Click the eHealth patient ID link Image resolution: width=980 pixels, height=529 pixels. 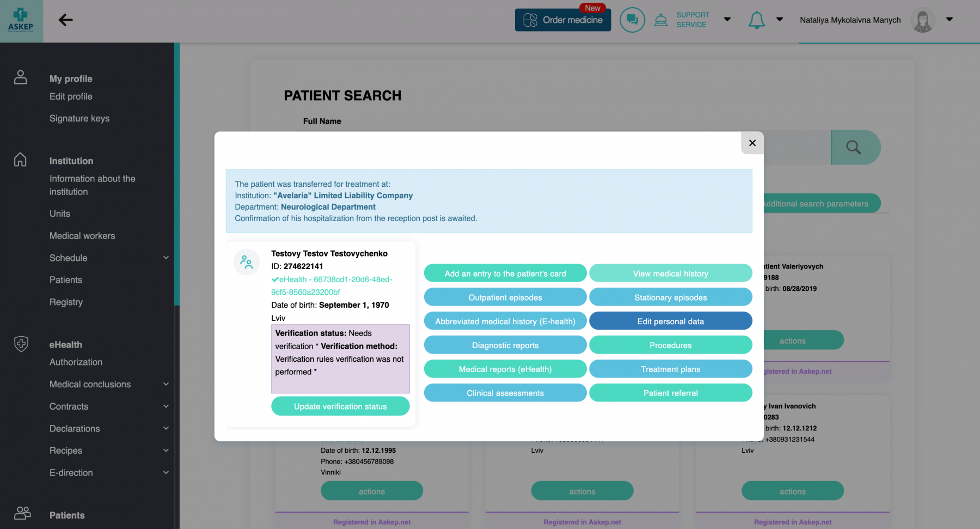click(x=332, y=285)
